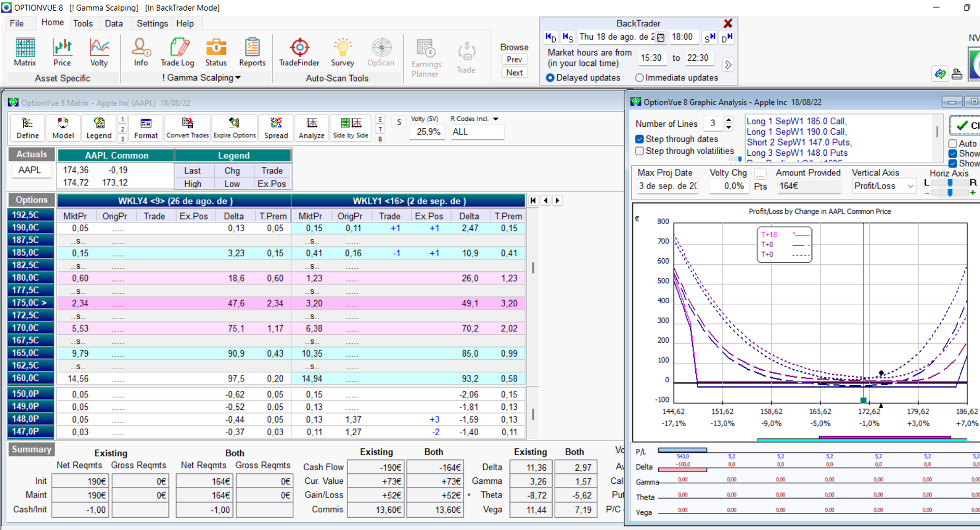Open the Reports icon
The width and height of the screenshot is (980, 530).
coord(252,52)
